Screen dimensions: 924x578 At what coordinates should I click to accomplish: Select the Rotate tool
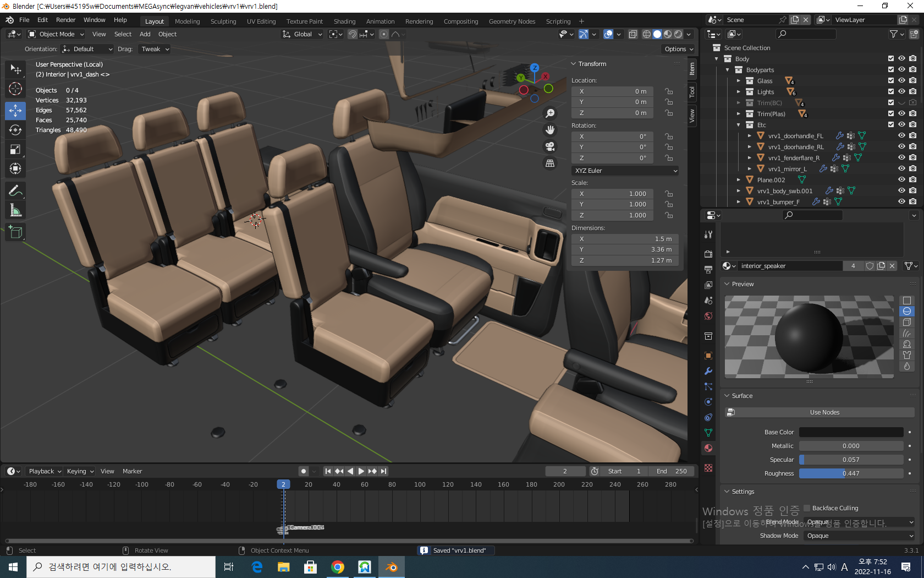[15, 130]
